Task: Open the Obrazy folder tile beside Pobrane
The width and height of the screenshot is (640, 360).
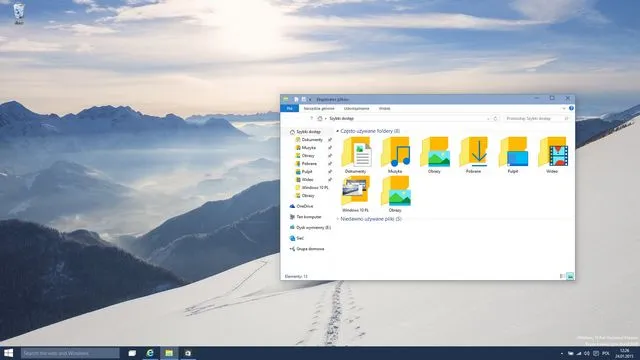Action: click(x=434, y=155)
